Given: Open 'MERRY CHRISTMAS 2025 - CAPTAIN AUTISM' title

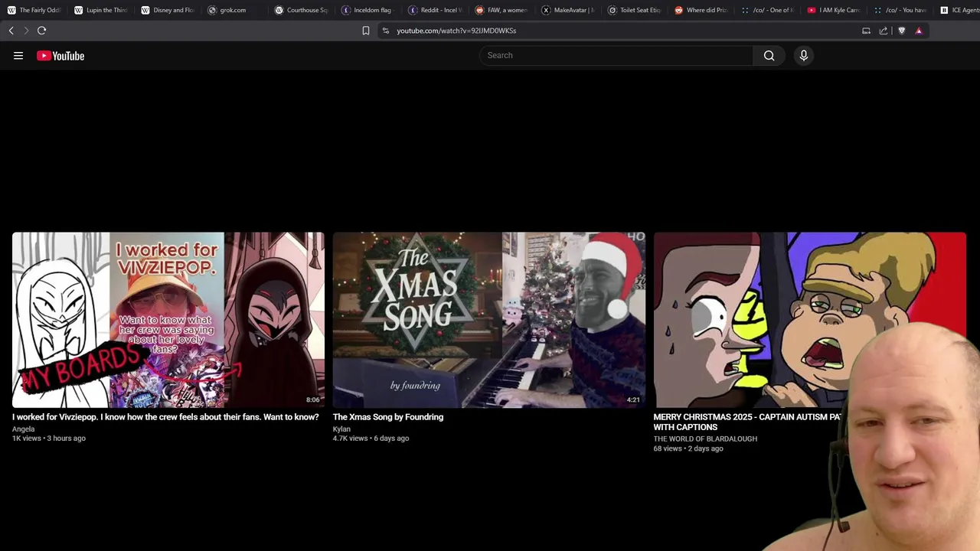Looking at the screenshot, I should (747, 422).
